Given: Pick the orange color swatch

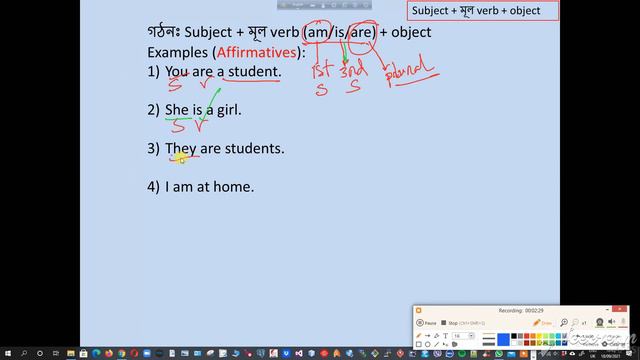Looking at the screenshot, I should [x=533, y=336].
